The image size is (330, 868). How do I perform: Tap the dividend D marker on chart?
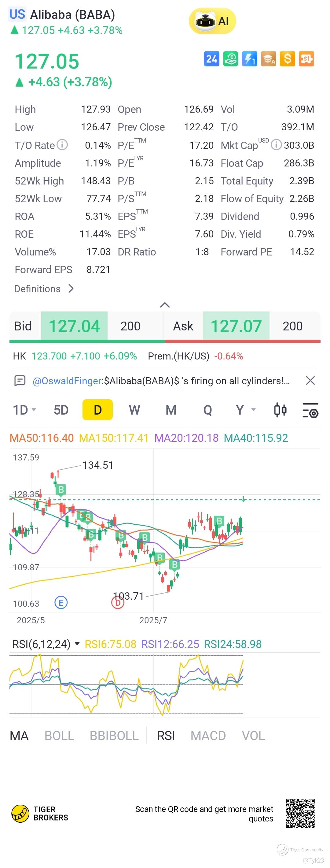(x=118, y=603)
